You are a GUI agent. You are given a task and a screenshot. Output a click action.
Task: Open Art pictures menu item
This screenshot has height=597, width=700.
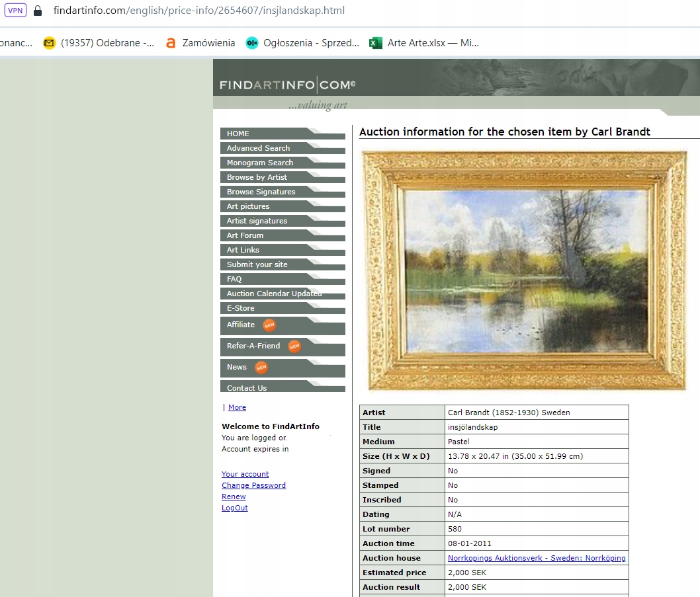click(x=283, y=206)
